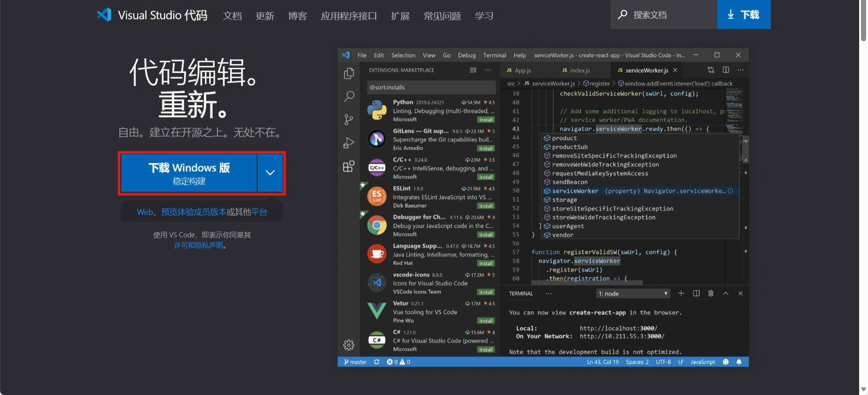The width and height of the screenshot is (868, 395).
Task: Open the Terminal menu in the VS Code menu bar
Action: (x=495, y=55)
